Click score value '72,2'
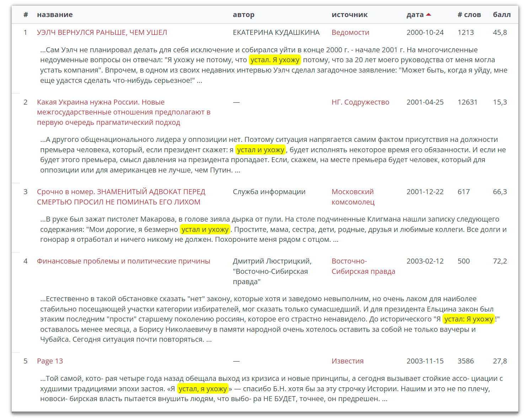The width and height of the screenshot is (530, 420). tap(500, 261)
